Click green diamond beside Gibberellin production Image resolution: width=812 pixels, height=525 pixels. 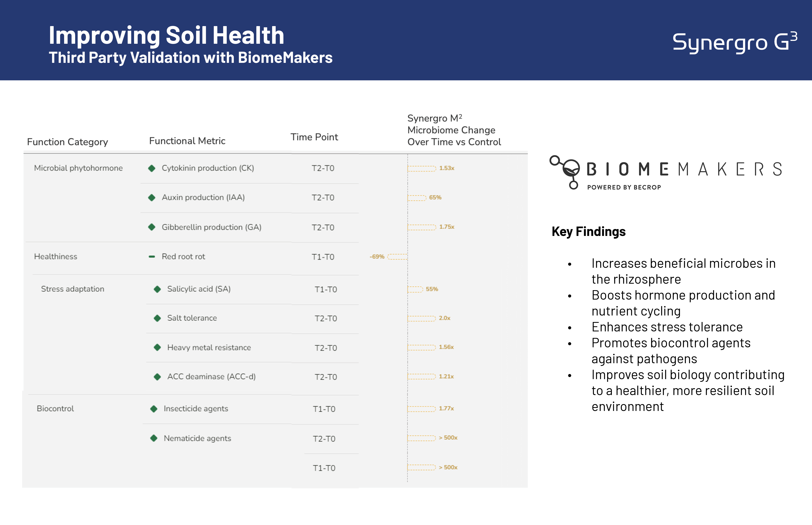click(152, 227)
